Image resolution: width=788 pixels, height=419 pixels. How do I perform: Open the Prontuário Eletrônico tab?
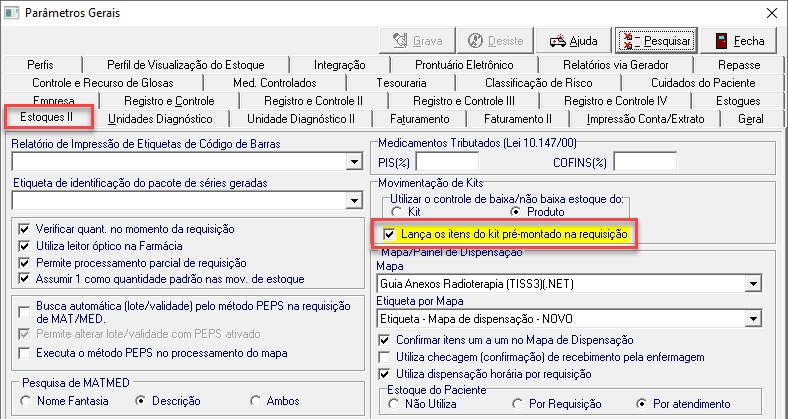[x=464, y=65]
